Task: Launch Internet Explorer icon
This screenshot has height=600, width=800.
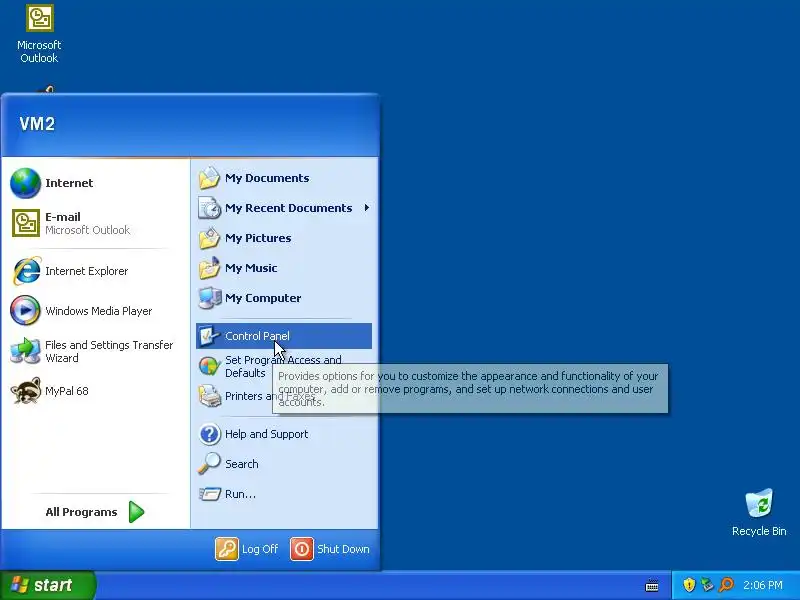Action: point(26,271)
